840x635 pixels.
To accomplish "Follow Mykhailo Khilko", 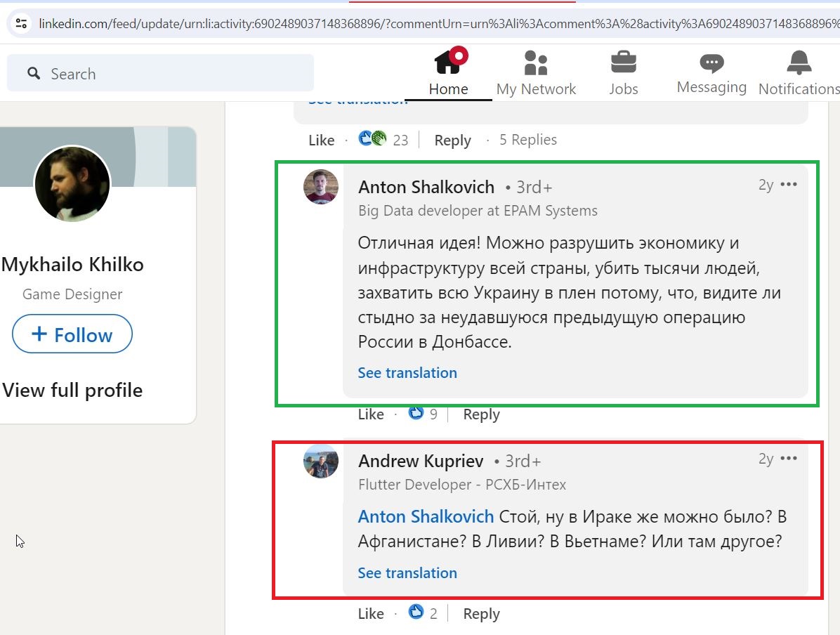I will 72,334.
